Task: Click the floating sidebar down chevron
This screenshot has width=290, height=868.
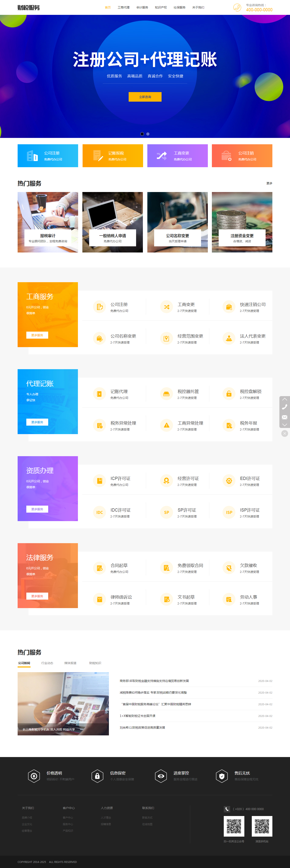Action: 284,425
